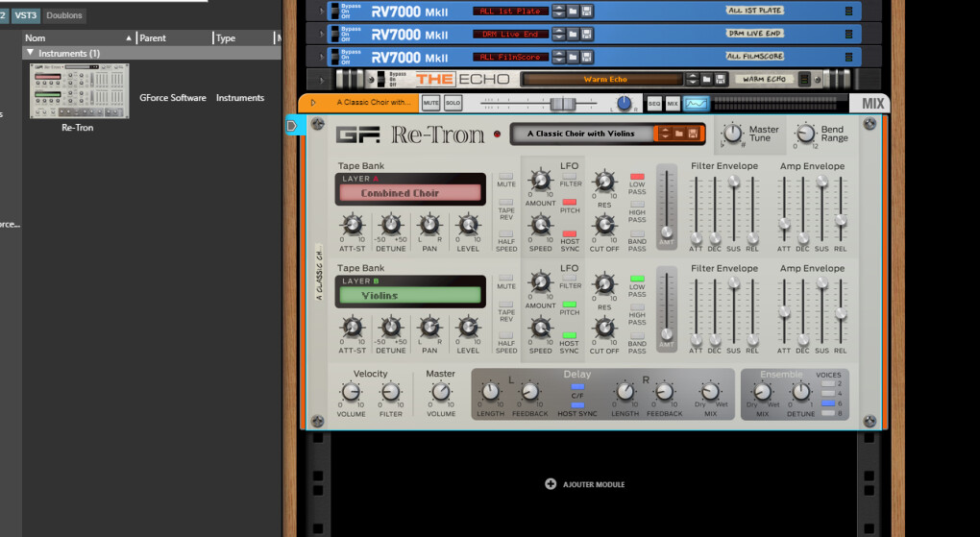Click the Delay MIX knob
Viewport: 980px width, 537px height.
(710, 392)
